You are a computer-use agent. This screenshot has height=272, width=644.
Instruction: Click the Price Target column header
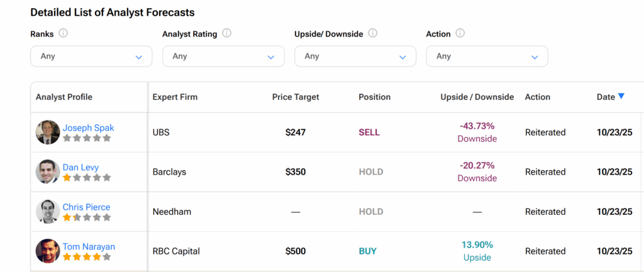pos(296,97)
